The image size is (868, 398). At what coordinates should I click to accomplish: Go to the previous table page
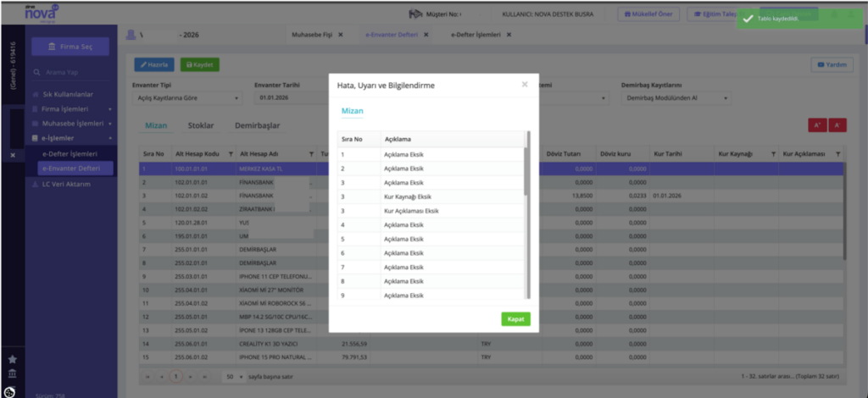tap(162, 377)
